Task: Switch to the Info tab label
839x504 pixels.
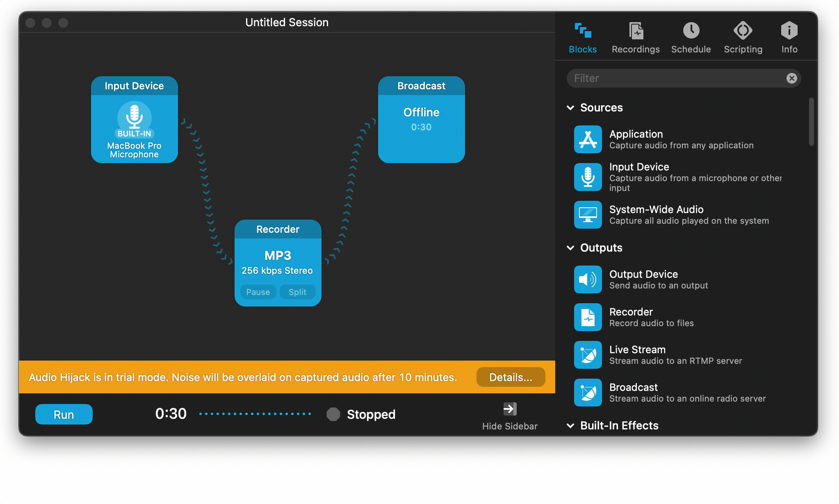Action: click(x=789, y=49)
